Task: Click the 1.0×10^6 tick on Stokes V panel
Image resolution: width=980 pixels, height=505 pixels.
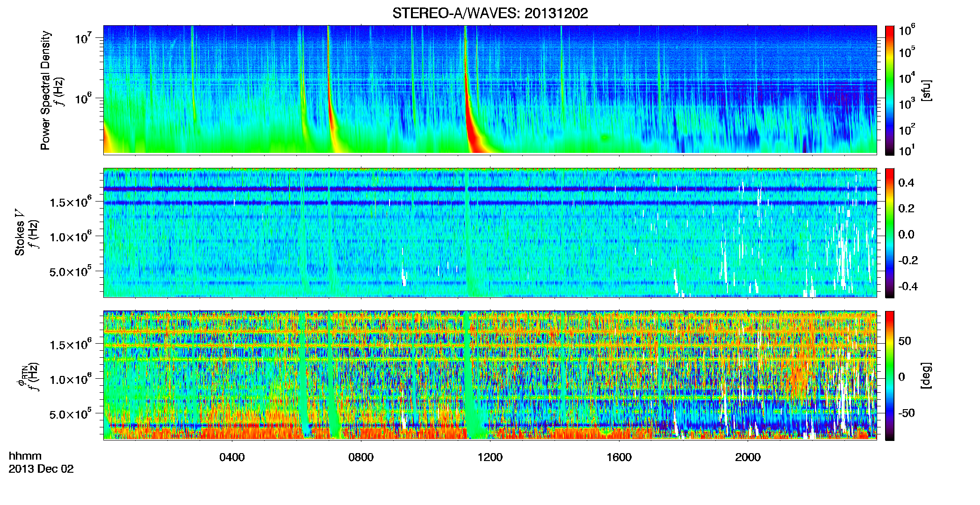Action: (x=70, y=237)
